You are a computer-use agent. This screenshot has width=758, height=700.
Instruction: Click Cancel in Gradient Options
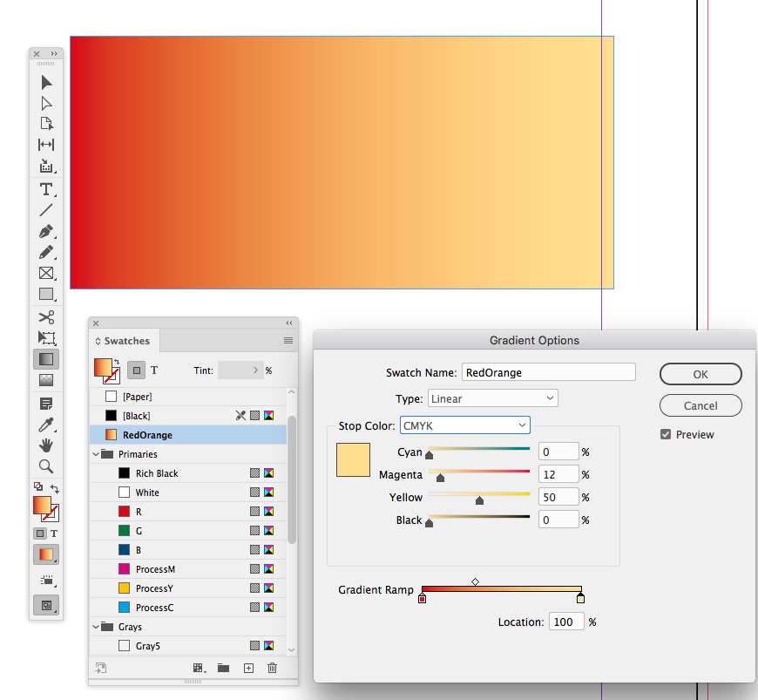click(x=700, y=405)
